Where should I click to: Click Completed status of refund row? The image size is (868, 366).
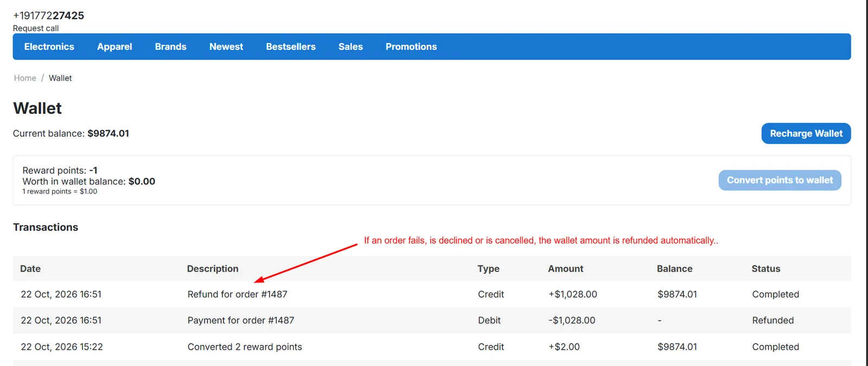point(775,294)
